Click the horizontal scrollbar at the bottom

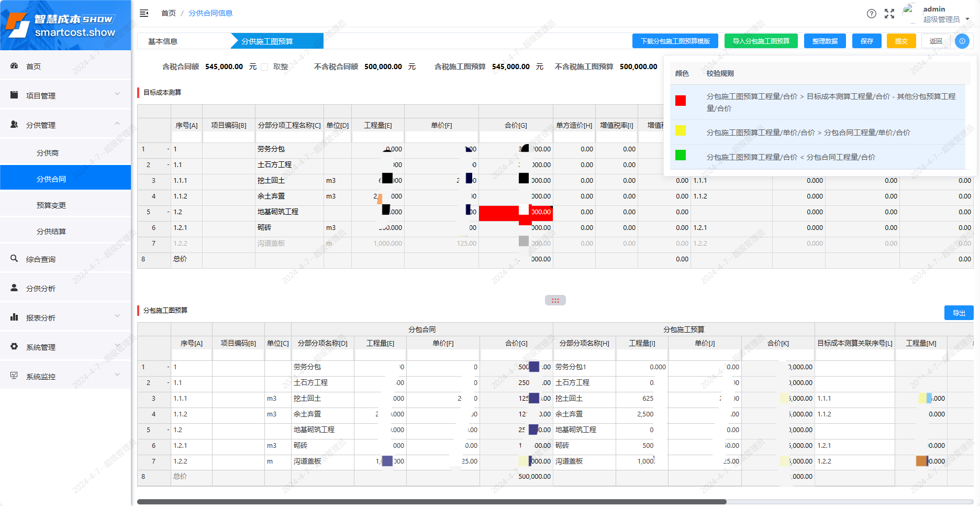[x=431, y=502]
